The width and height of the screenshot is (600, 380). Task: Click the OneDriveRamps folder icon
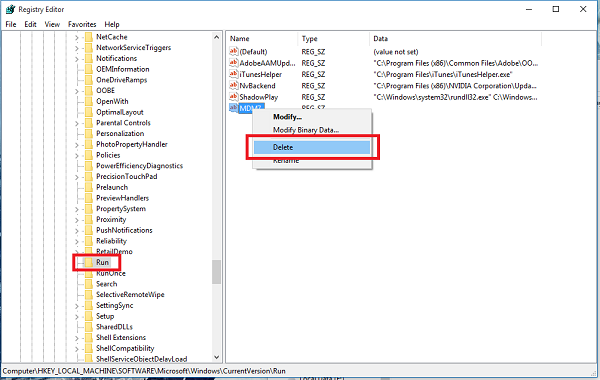(x=89, y=80)
